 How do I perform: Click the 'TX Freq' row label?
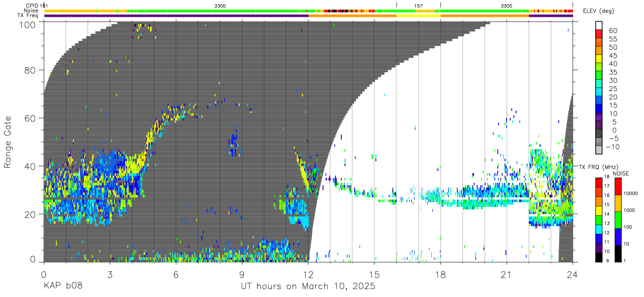click(x=29, y=16)
